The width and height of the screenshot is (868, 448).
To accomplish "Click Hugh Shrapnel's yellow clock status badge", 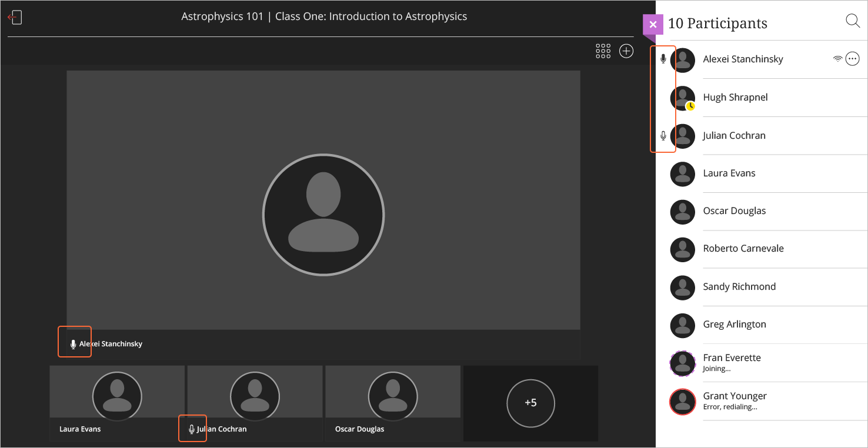I will click(x=690, y=106).
